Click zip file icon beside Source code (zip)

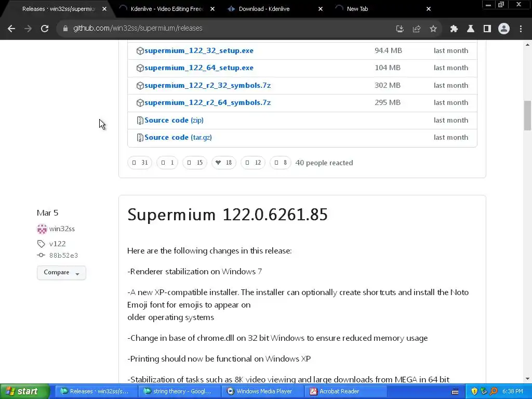coord(140,121)
